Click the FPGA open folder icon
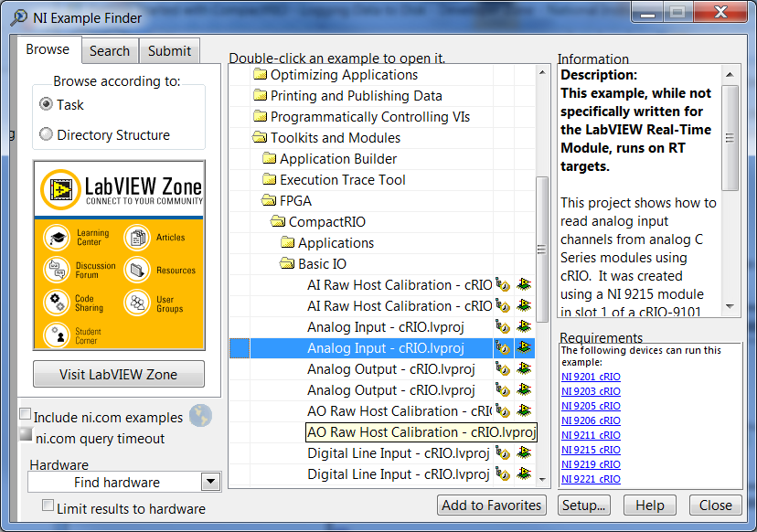Screen dimensions: 757x532 269,200
